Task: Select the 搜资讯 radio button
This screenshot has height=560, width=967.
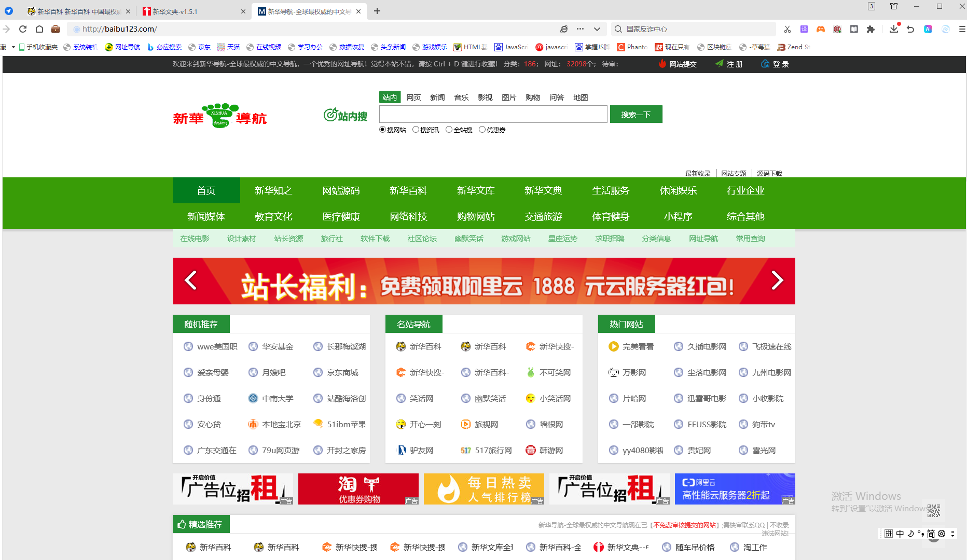Action: [x=416, y=130]
